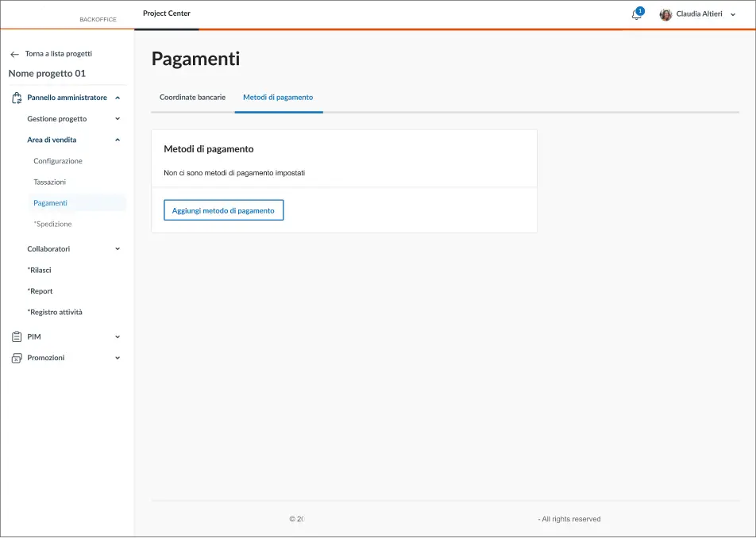Select the Metodi di pagamento tab
Image resolution: width=756 pixels, height=538 pixels.
pyautogui.click(x=278, y=97)
